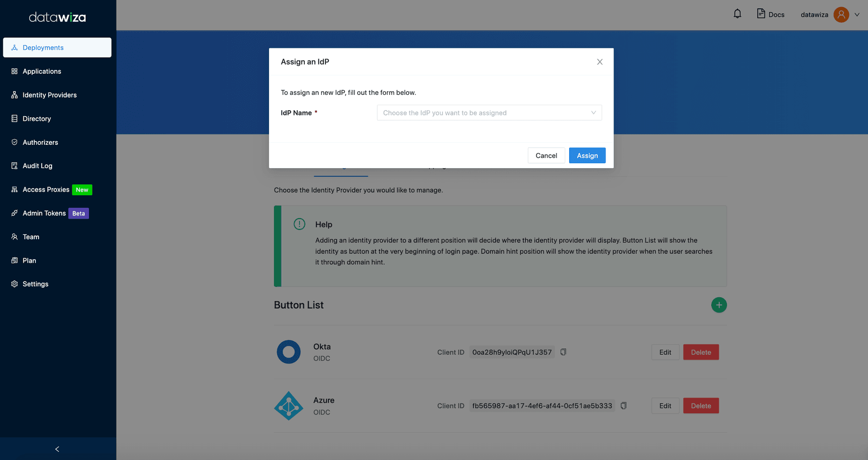Click the green add button for Button List
Screen dimensions: 868x460
click(719, 305)
